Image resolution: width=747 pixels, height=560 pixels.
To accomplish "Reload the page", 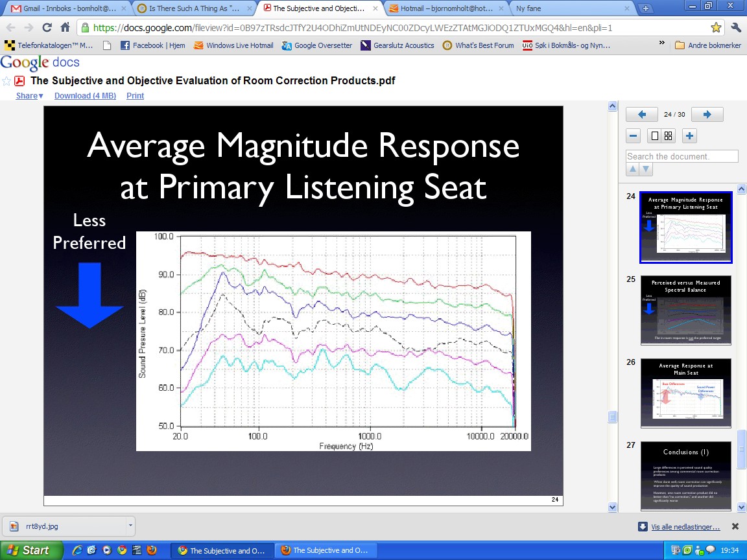I will pos(47,28).
